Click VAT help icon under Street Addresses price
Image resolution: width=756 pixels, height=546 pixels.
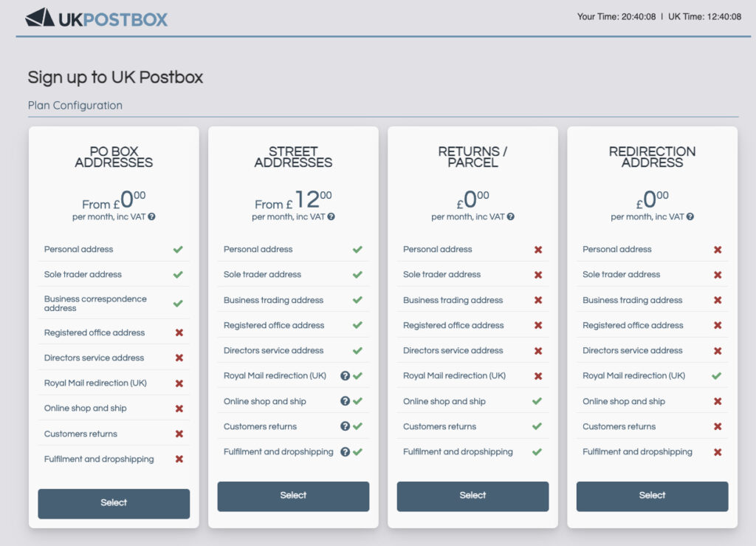331,216
